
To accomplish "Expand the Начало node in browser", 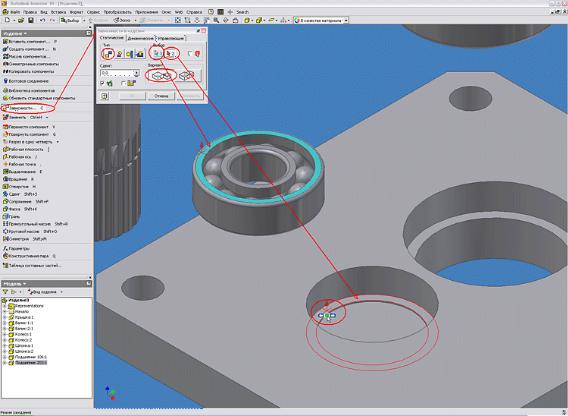I will [x=5, y=312].
